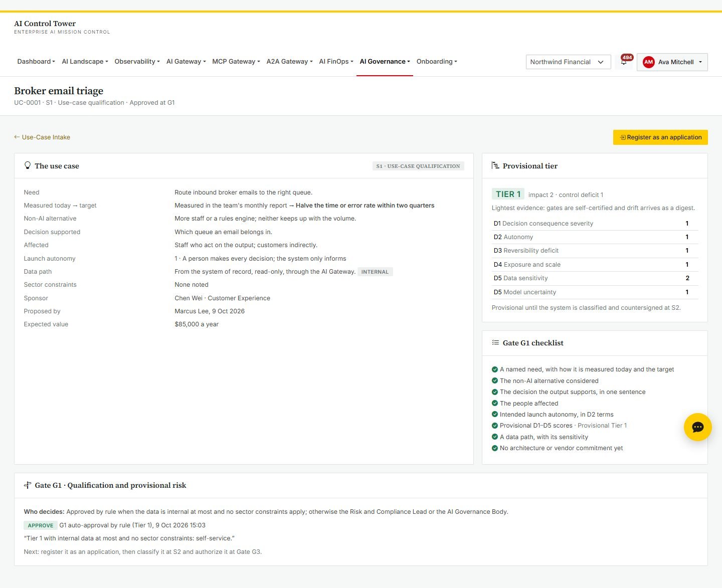Click the Provisional tier heading icon
The width and height of the screenshot is (722, 588).
(x=495, y=165)
